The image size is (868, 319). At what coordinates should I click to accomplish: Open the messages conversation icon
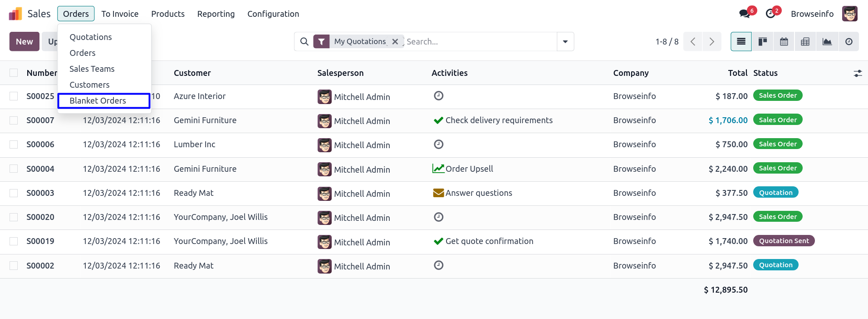click(745, 14)
